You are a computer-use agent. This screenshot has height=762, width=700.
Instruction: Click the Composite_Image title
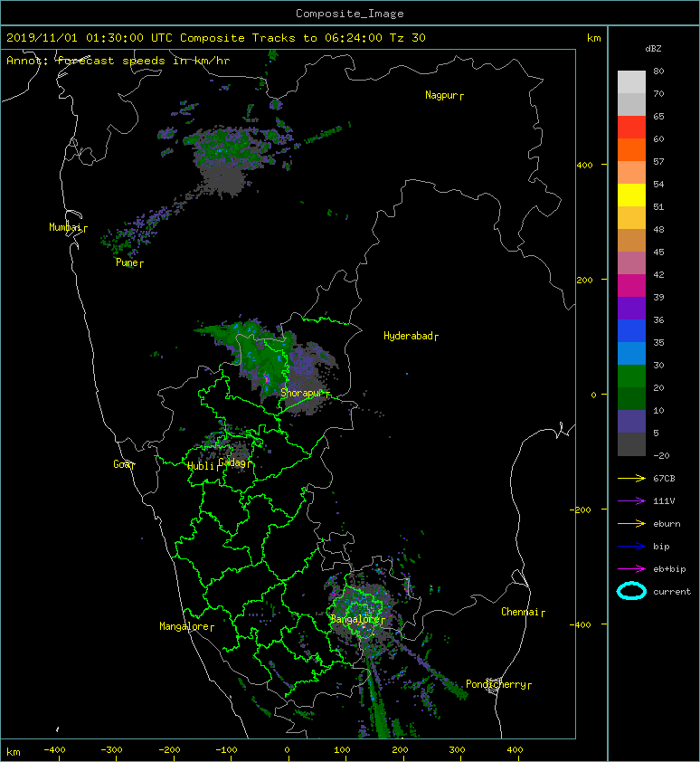coord(350,14)
